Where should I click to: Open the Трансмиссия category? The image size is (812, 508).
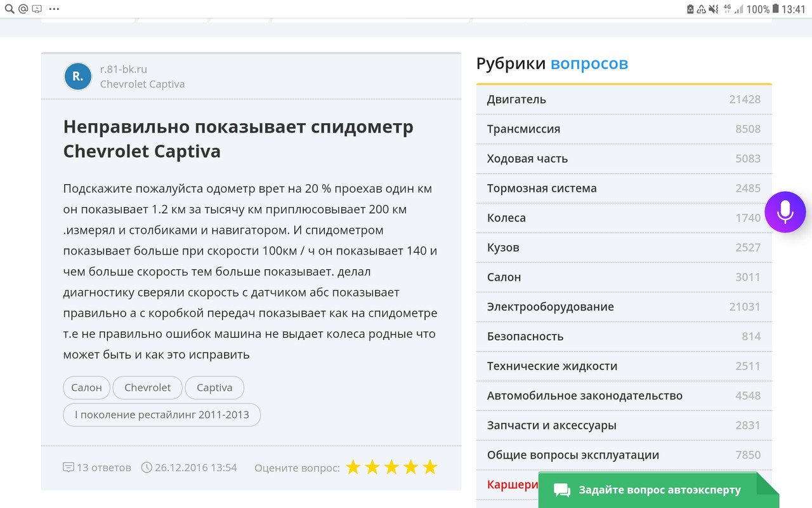click(x=624, y=129)
